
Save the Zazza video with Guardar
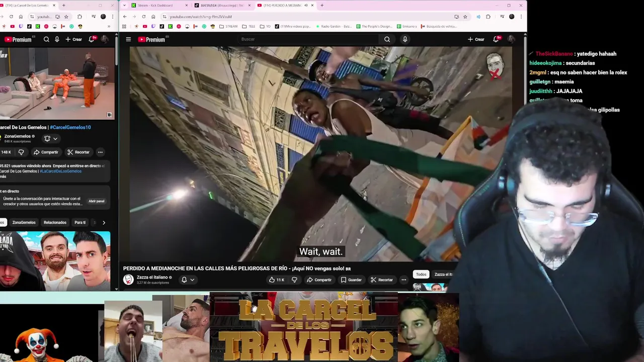pos(351,280)
